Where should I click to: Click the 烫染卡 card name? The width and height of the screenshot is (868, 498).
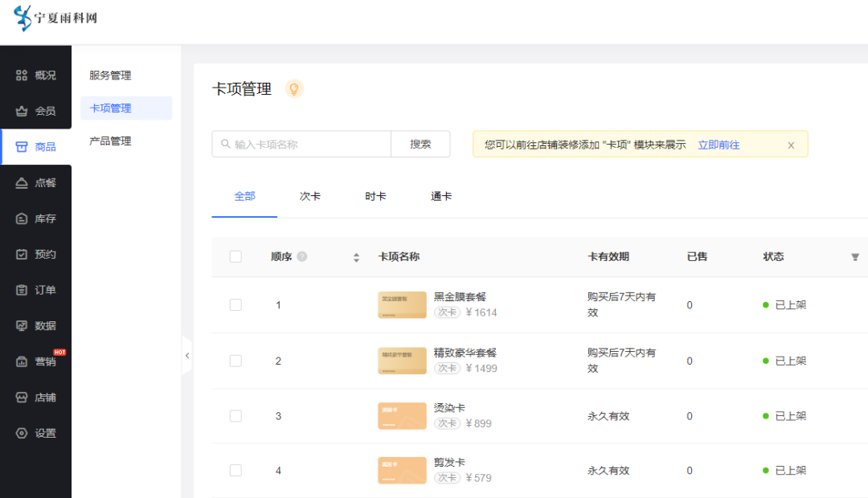click(449, 408)
